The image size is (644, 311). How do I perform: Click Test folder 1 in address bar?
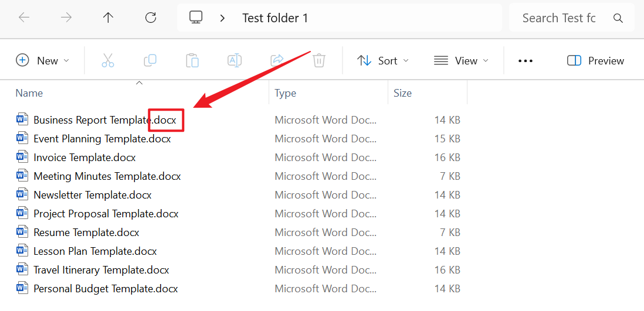click(x=275, y=18)
